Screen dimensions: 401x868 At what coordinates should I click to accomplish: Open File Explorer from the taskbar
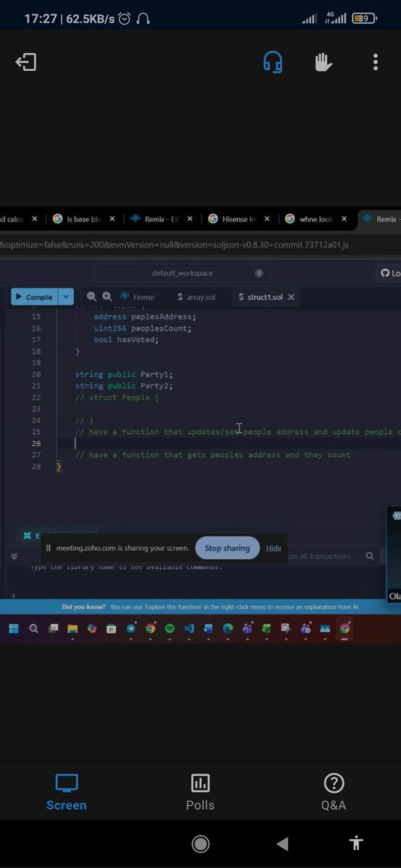(72, 629)
